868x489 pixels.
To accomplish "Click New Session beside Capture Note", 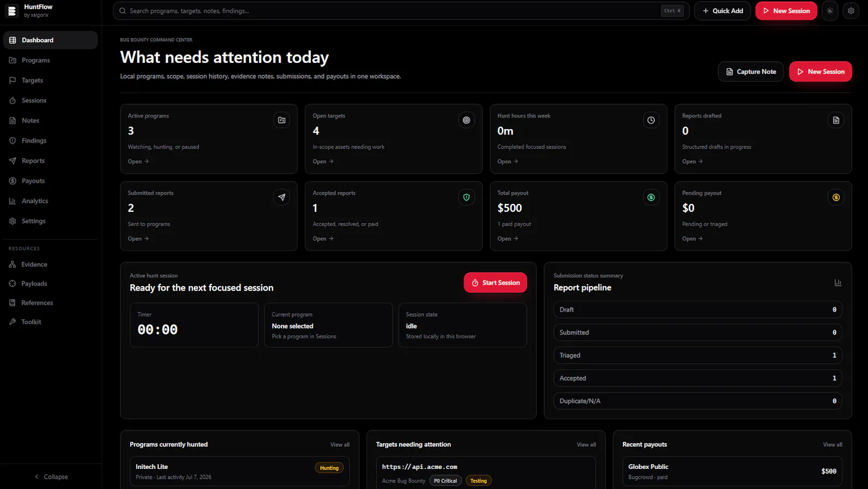I will click(x=820, y=72).
